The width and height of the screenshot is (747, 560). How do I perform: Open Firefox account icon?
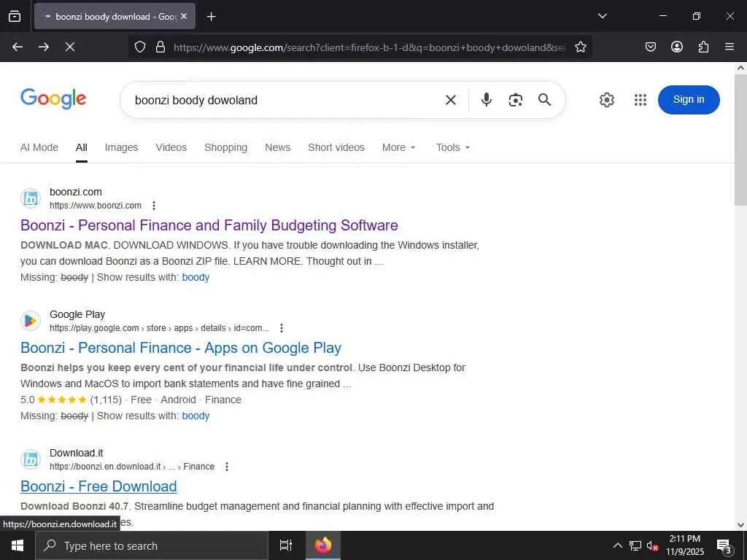pos(676,47)
